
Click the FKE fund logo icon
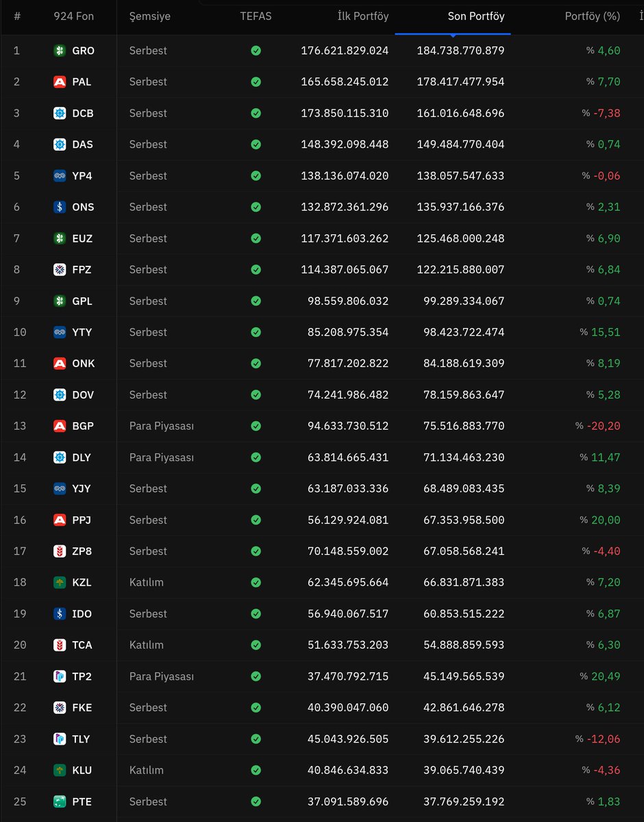click(60, 708)
